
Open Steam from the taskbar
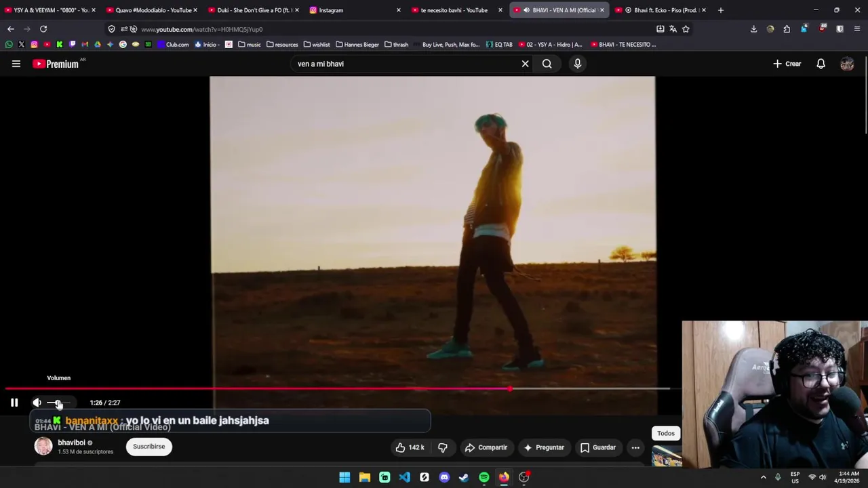click(x=464, y=477)
